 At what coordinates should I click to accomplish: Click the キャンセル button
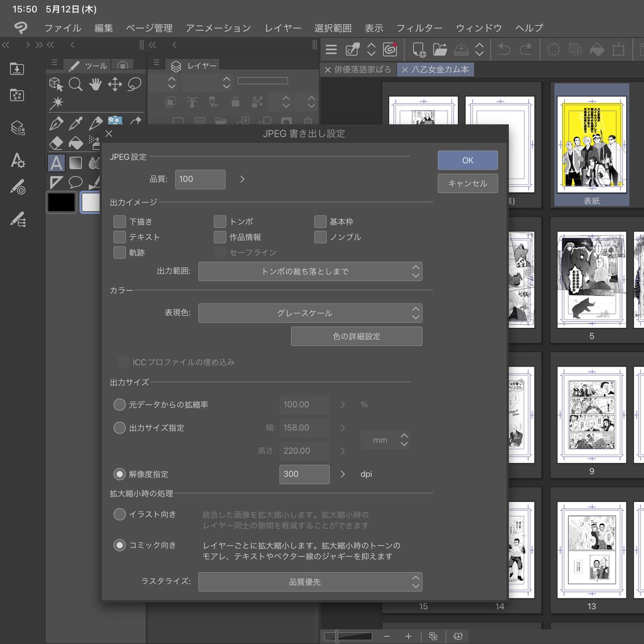click(468, 183)
